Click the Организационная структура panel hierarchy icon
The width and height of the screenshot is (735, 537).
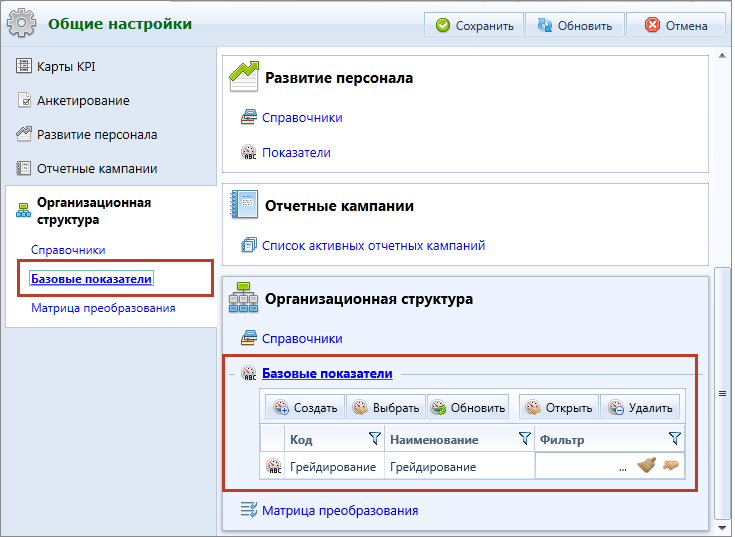click(244, 298)
